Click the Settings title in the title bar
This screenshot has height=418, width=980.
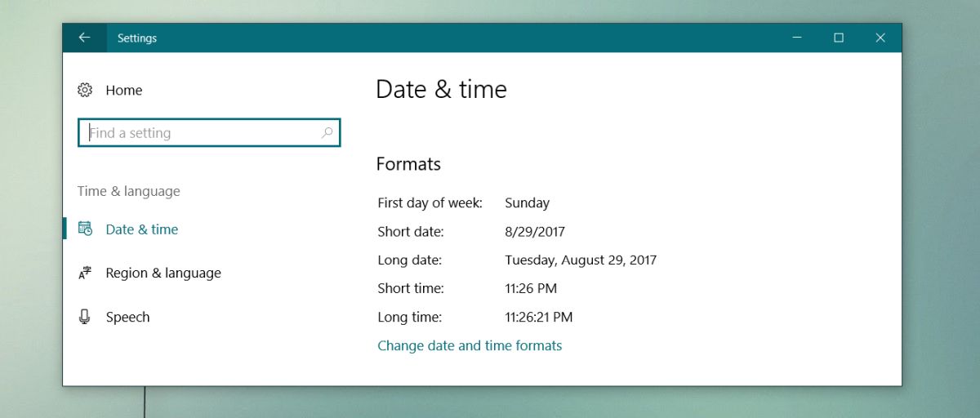point(137,38)
